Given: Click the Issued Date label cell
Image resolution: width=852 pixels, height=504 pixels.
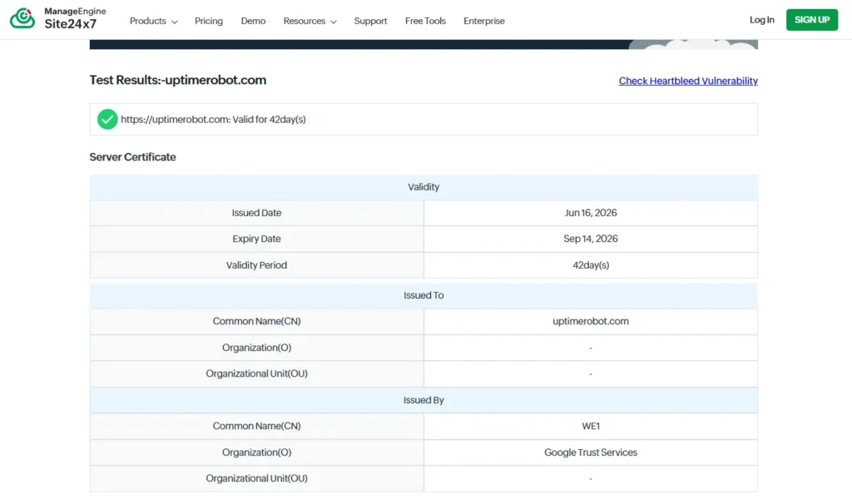Looking at the screenshot, I should (256, 213).
